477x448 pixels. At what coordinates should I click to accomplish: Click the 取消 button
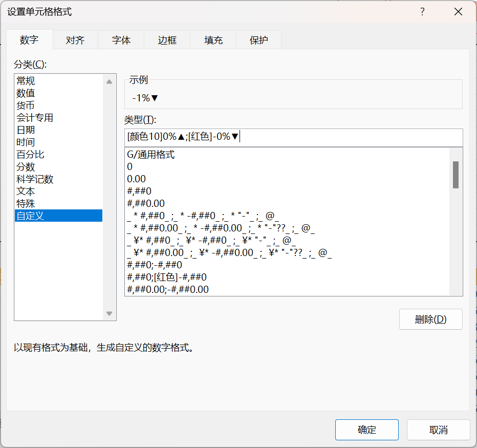439,430
